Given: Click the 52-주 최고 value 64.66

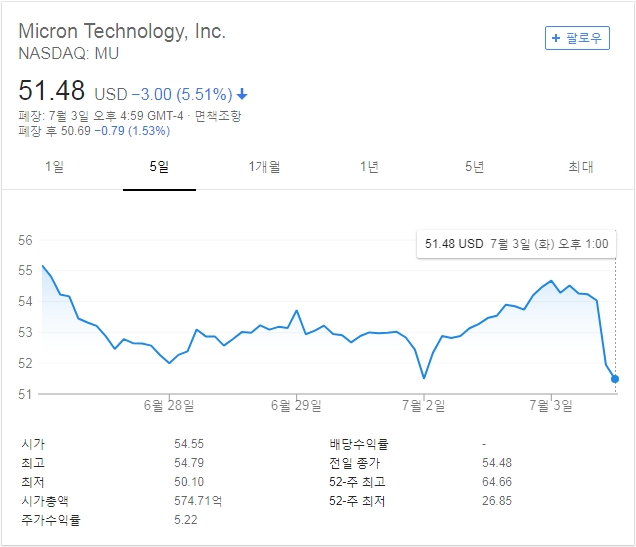Looking at the screenshot, I should (x=496, y=482).
